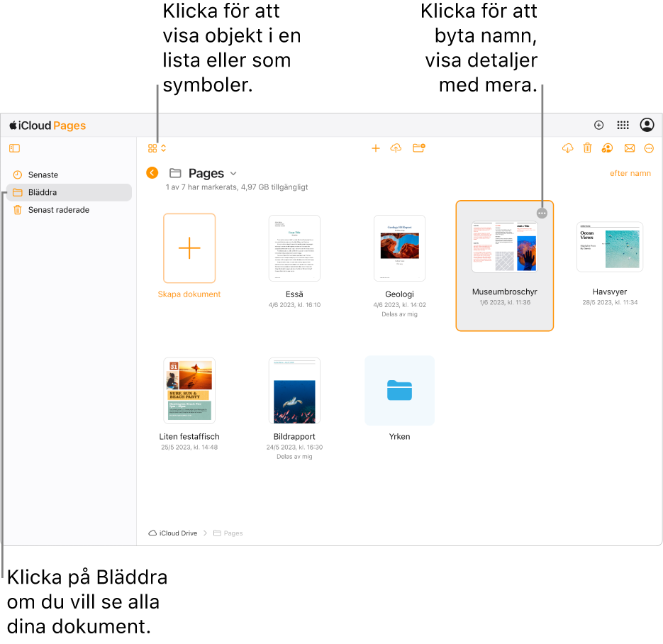Screen dimensions: 663x644
Task: Click Skapa dokument tile
Action: (189, 248)
